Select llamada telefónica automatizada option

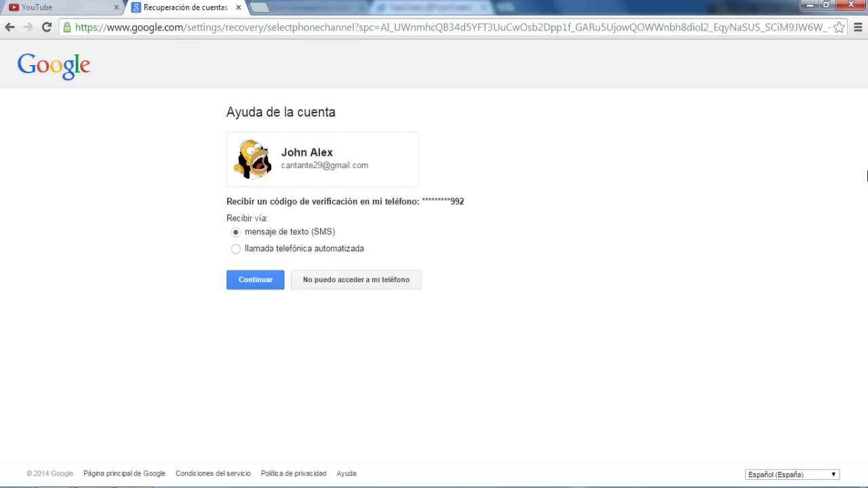(x=236, y=249)
